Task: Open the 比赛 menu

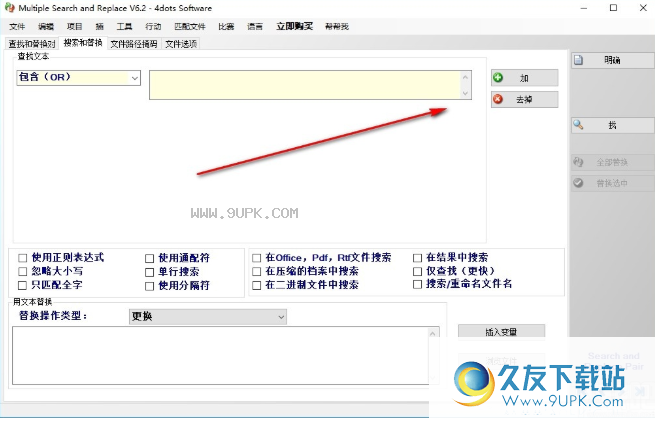Action: coord(226,27)
